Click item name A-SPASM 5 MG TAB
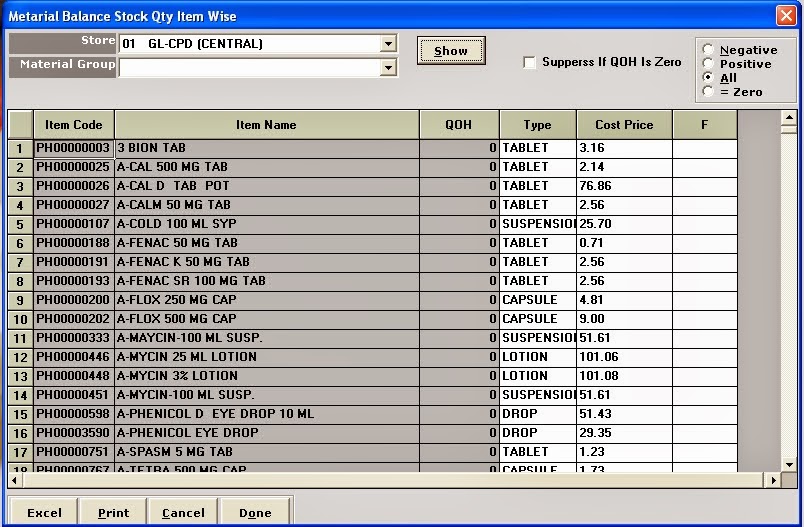 (267, 452)
